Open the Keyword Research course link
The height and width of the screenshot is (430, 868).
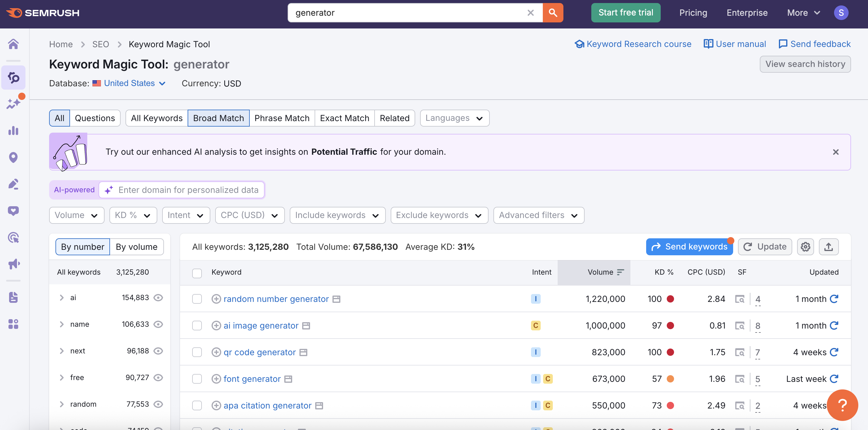coord(633,44)
